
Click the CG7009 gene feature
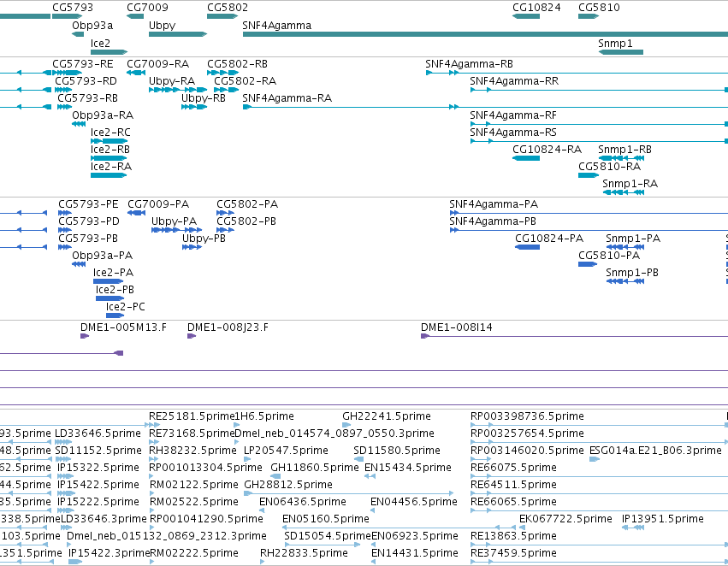click(135, 16)
